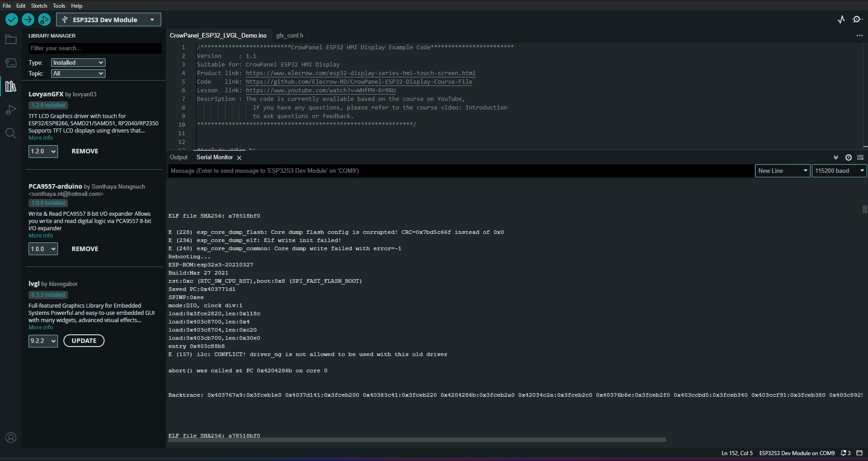Switch to the Output tab

(x=178, y=157)
